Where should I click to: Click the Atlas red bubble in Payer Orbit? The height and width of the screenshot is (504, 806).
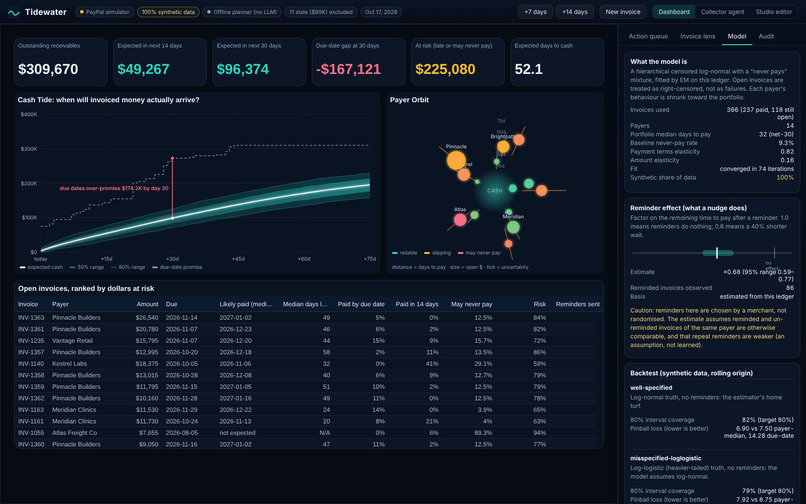coord(460,220)
